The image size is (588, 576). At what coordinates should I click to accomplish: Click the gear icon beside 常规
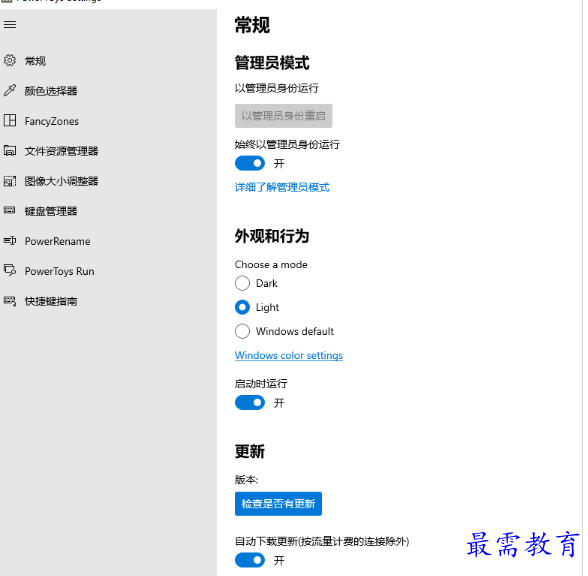tap(10, 60)
